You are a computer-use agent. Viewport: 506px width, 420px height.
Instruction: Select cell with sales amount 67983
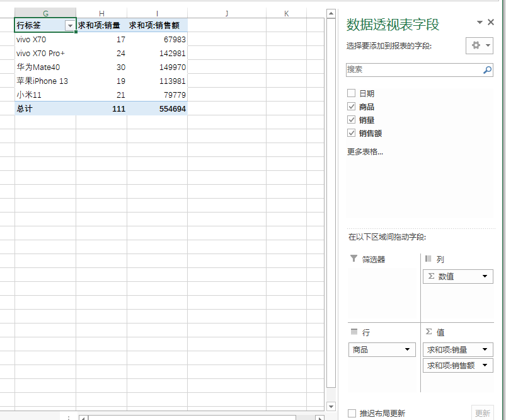(157, 40)
